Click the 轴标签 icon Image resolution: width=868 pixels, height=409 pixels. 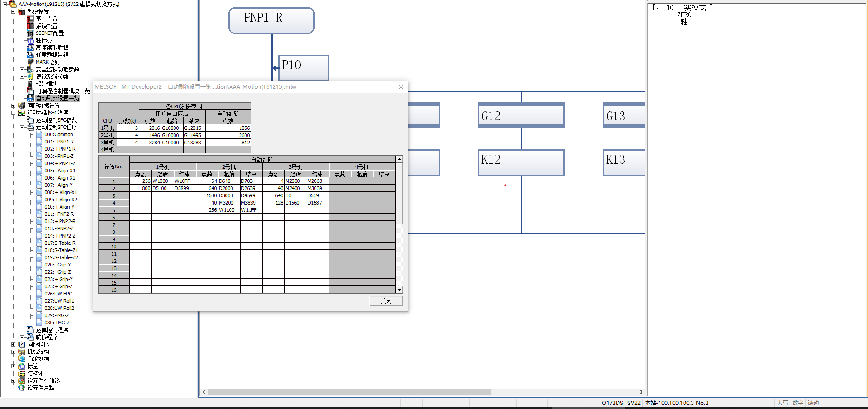pos(30,40)
